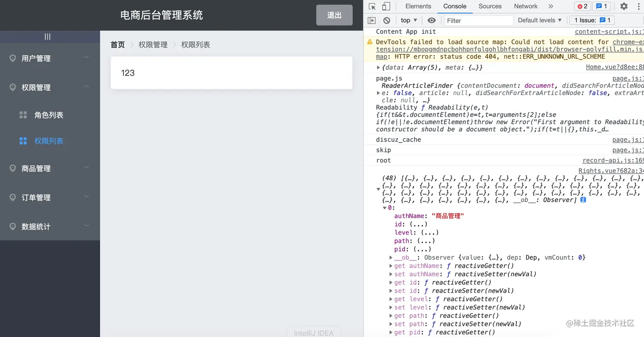Screen dimensions: 644x337
Task: Go to 首页 breadcrumb
Action: click(x=118, y=45)
